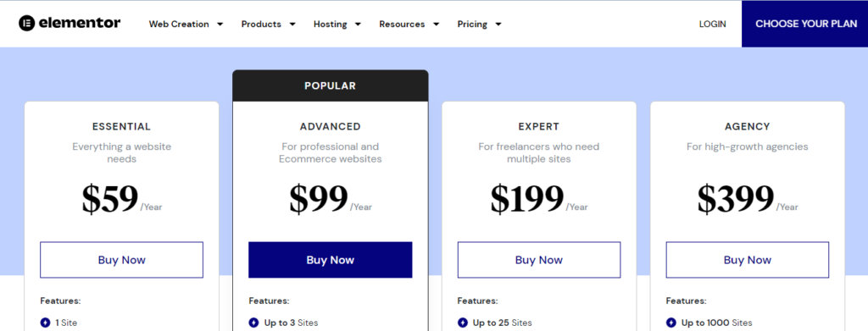The image size is (868, 331).
Task: Click the LOGIN link
Action: pos(712,25)
